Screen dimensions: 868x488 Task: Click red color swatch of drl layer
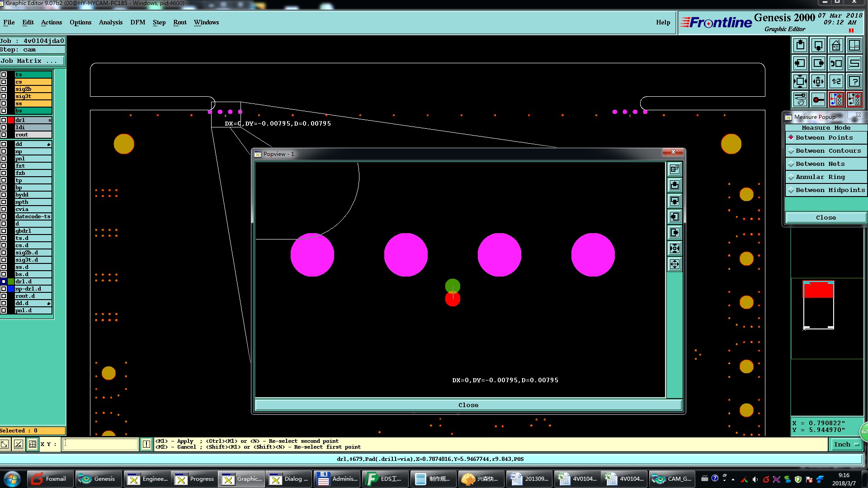pos(11,120)
